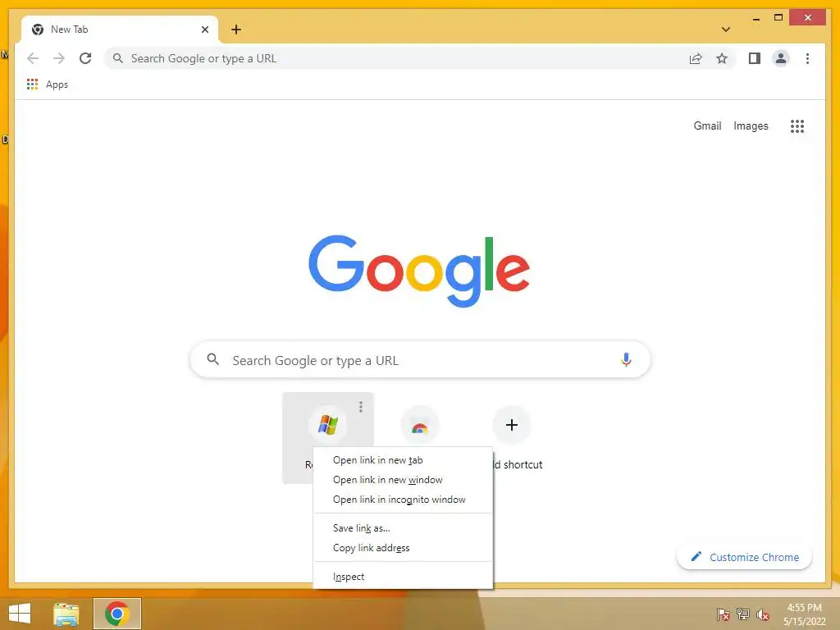Click the browser Back arrow
The width and height of the screenshot is (840, 630).
pyautogui.click(x=33, y=58)
